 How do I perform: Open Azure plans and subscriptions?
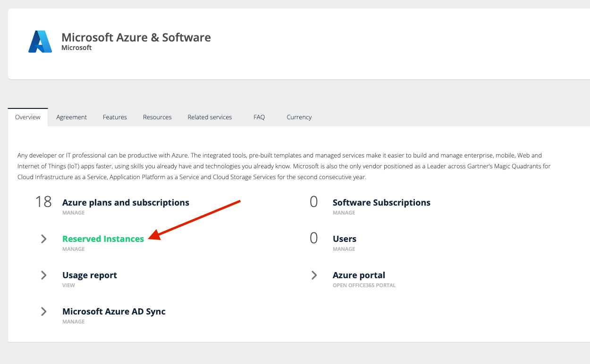coord(126,203)
